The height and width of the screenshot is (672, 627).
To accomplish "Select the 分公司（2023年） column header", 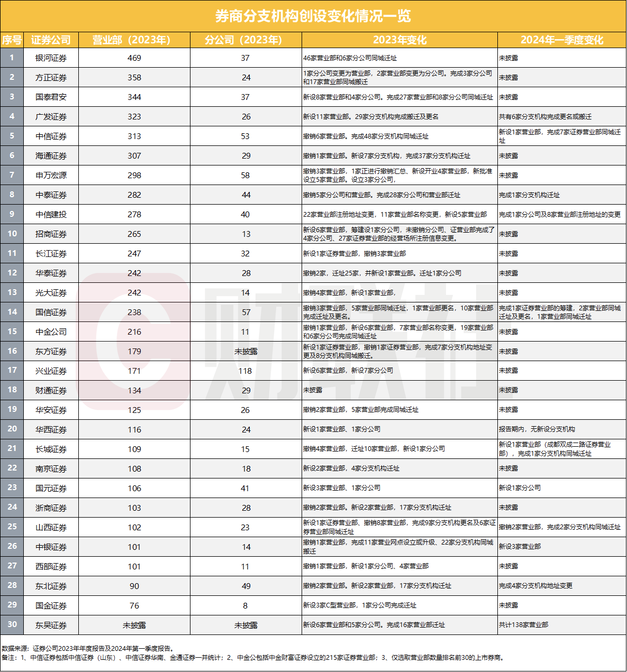I will pyautogui.click(x=246, y=40).
